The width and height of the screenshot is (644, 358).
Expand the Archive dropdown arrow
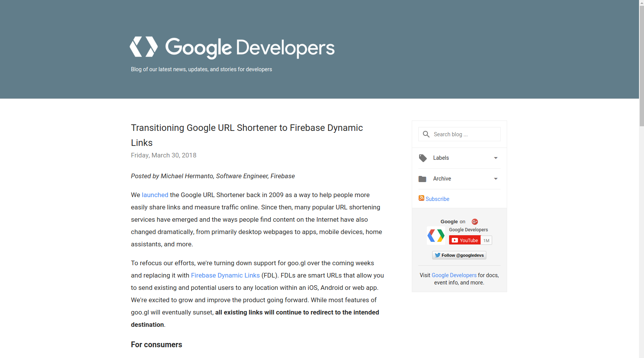(x=496, y=179)
